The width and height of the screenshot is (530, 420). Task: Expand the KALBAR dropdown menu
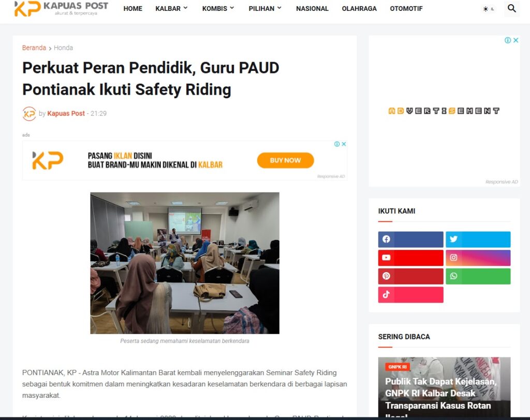point(171,8)
